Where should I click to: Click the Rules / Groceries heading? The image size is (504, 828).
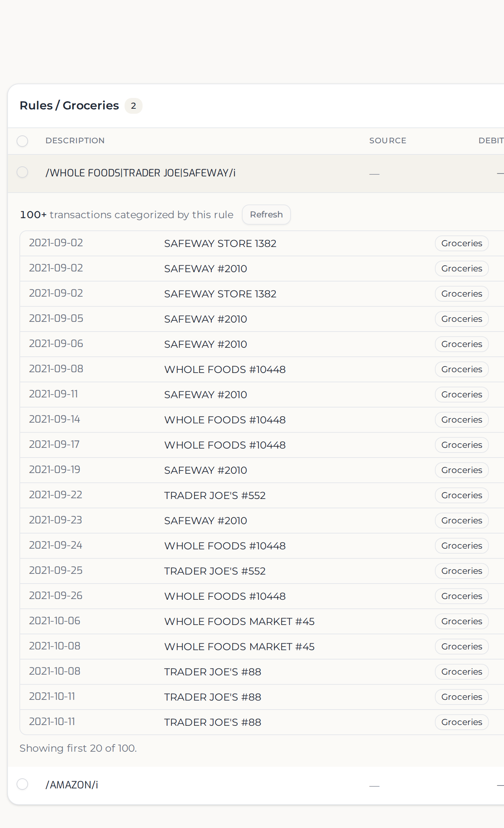[69, 105]
